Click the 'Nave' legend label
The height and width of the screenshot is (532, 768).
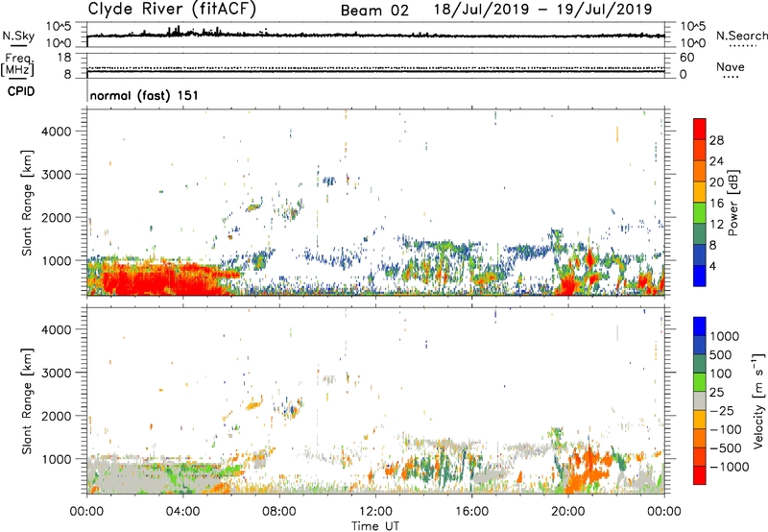pos(731,66)
